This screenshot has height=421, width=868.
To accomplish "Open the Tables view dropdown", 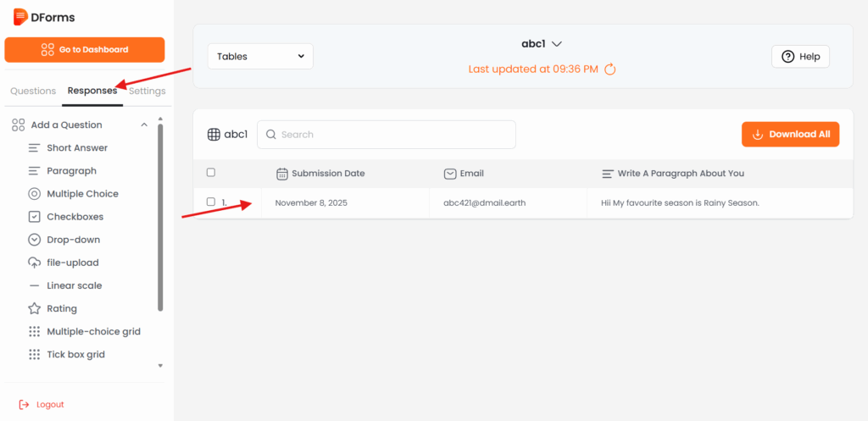I will pos(260,57).
